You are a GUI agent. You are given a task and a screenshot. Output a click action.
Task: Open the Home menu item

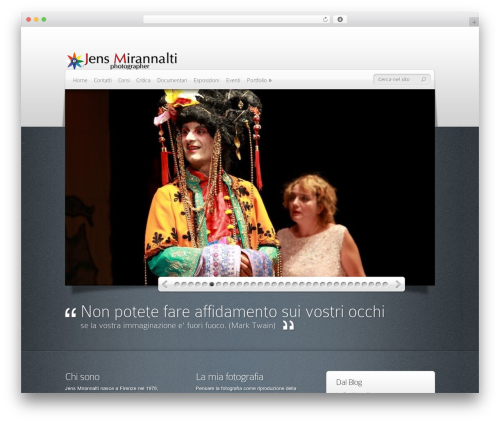(x=80, y=80)
